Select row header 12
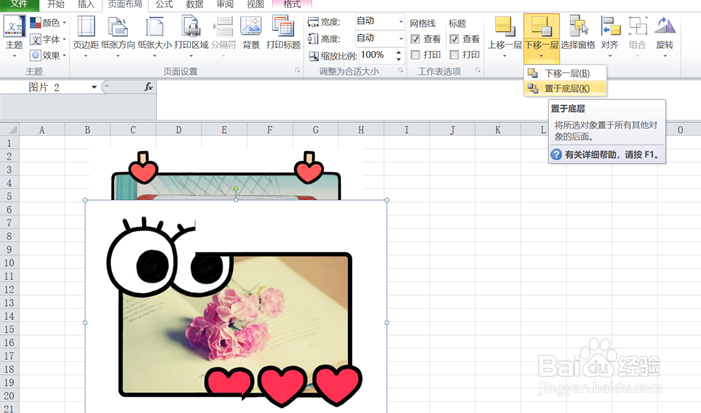The image size is (701, 413). 9,289
